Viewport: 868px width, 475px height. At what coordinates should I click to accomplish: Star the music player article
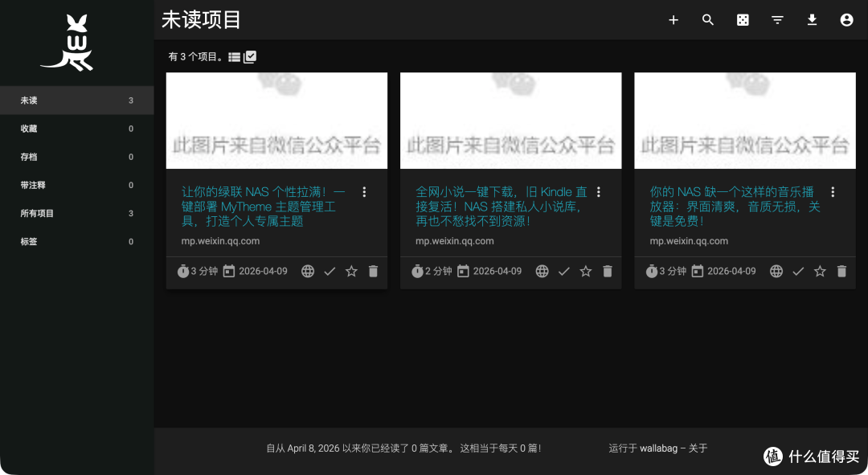820,272
